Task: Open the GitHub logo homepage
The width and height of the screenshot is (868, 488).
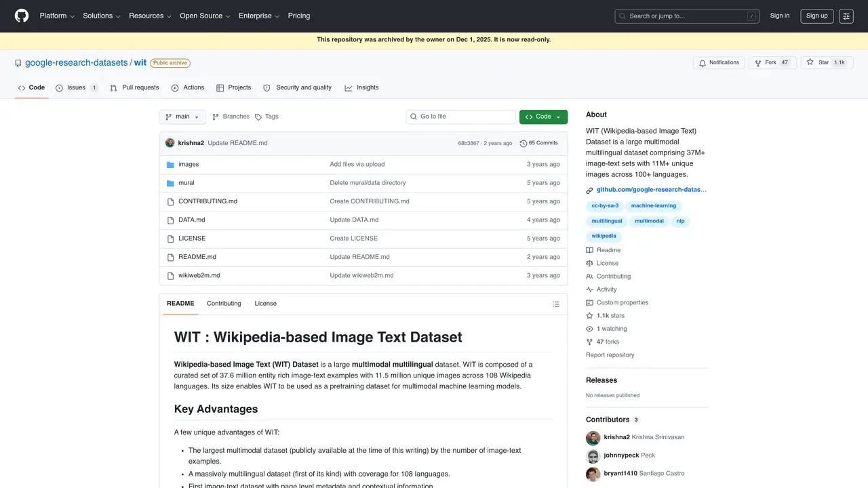Action: [22, 16]
